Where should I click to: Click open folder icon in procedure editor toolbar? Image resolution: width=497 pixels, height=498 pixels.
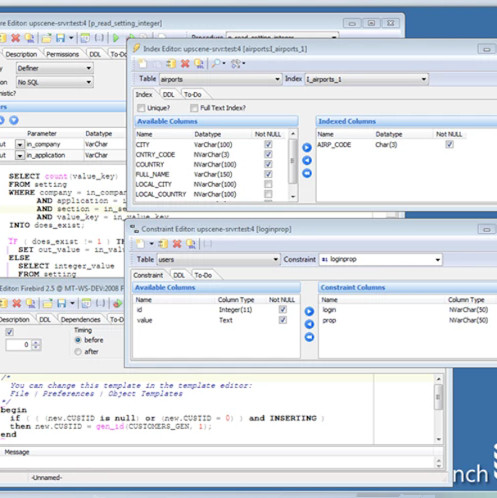(x=47, y=38)
